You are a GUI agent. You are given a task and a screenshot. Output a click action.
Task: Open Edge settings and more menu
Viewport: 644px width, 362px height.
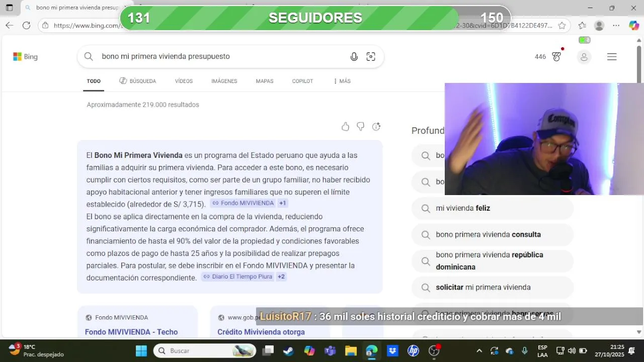point(616,25)
